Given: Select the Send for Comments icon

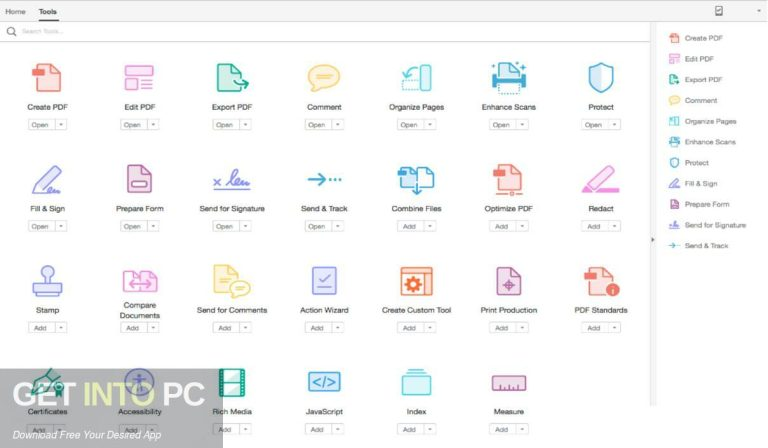Looking at the screenshot, I should 232,281.
